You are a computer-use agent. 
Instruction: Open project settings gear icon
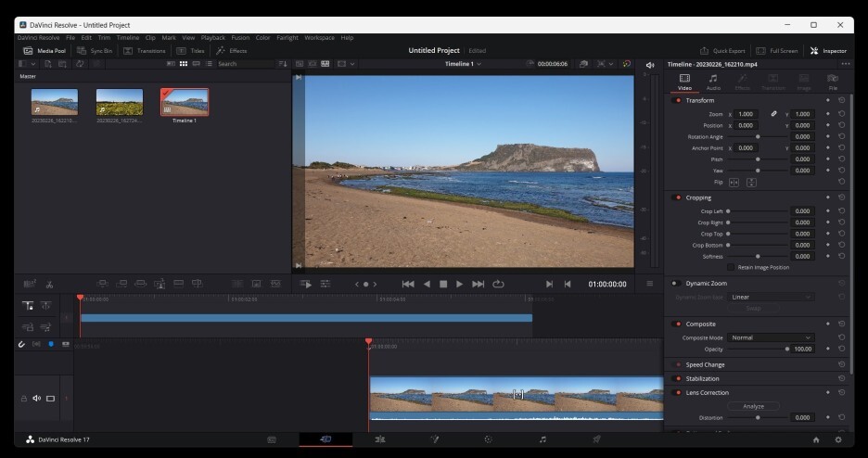[x=837, y=439]
